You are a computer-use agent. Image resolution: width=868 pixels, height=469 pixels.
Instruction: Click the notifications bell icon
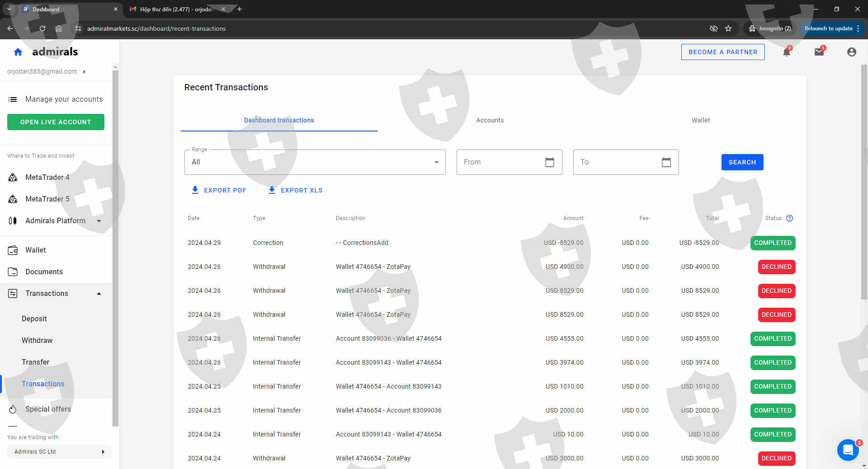[786, 52]
